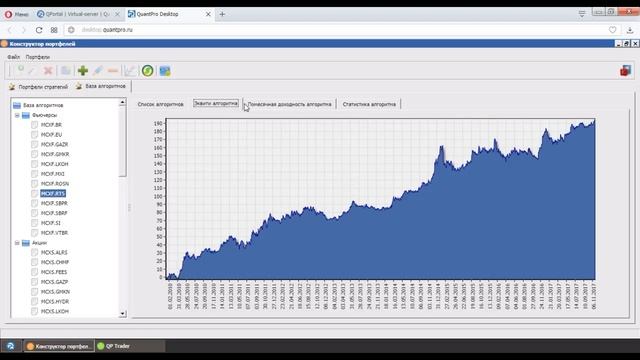Tick the MCXF.BR checkbox
This screenshot has width=640, height=360.
(34, 125)
